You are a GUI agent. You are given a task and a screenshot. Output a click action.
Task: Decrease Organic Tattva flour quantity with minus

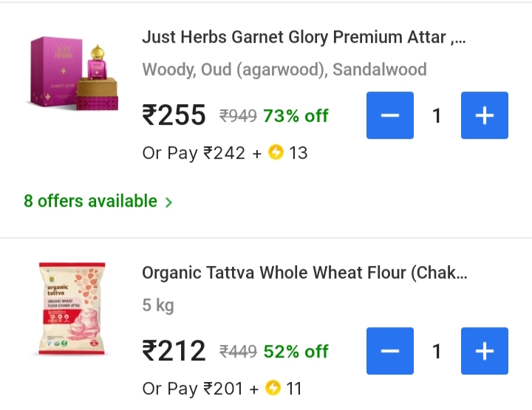click(x=390, y=351)
